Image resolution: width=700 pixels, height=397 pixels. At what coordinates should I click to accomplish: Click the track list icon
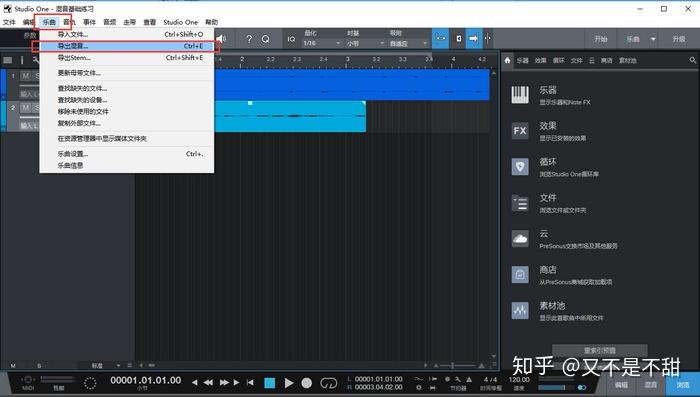pos(8,60)
